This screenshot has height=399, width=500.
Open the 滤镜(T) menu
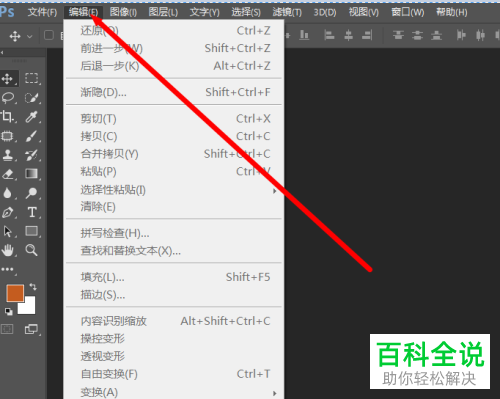click(287, 12)
